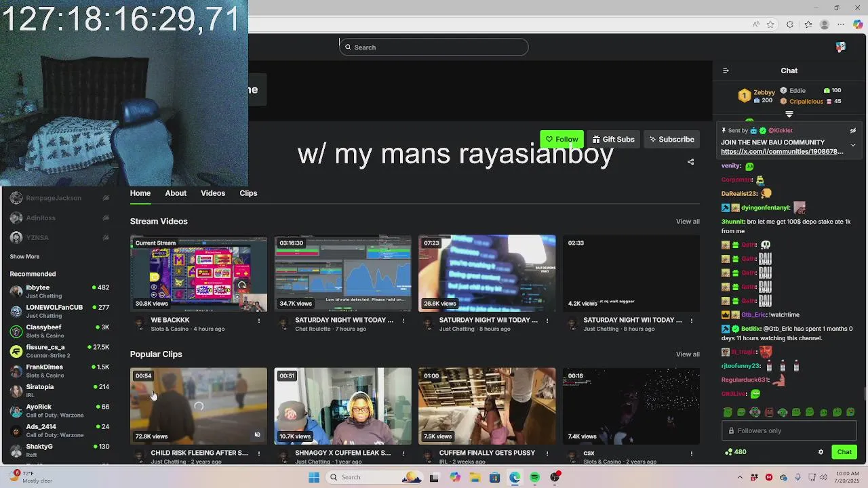This screenshot has width=868, height=488.
Task: Open options for the csx clip
Action: (692, 453)
